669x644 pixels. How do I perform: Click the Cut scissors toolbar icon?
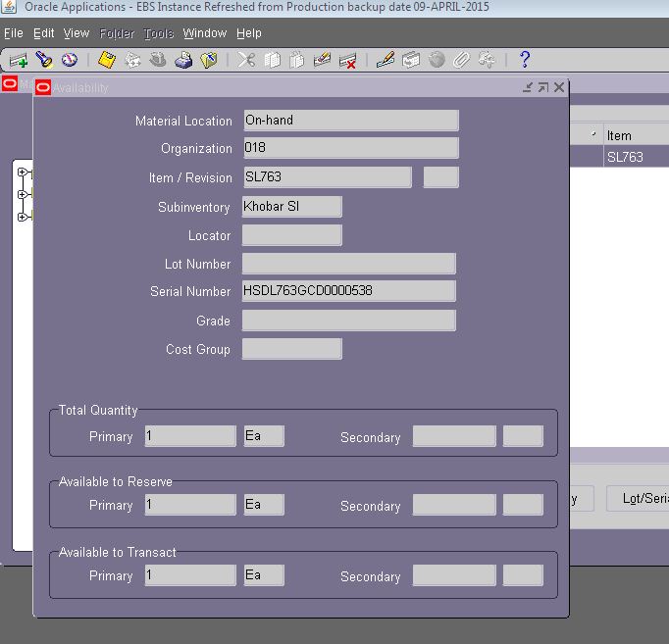tap(246, 60)
